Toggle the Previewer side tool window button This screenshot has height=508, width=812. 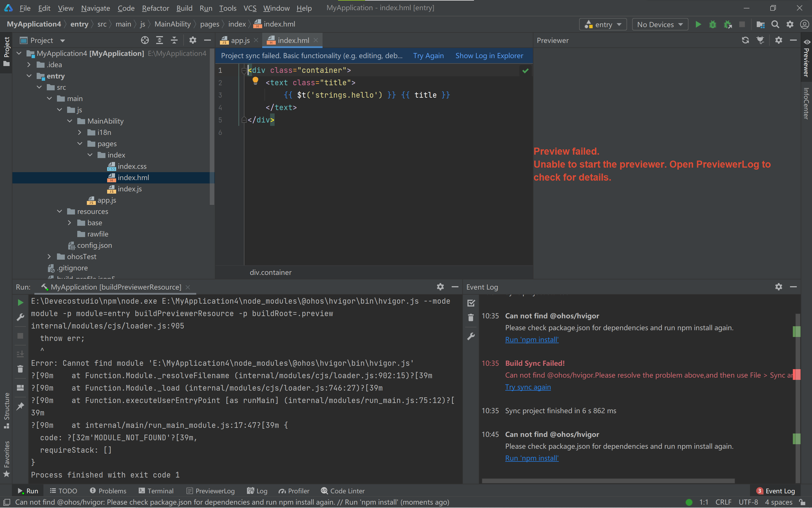coord(806,58)
